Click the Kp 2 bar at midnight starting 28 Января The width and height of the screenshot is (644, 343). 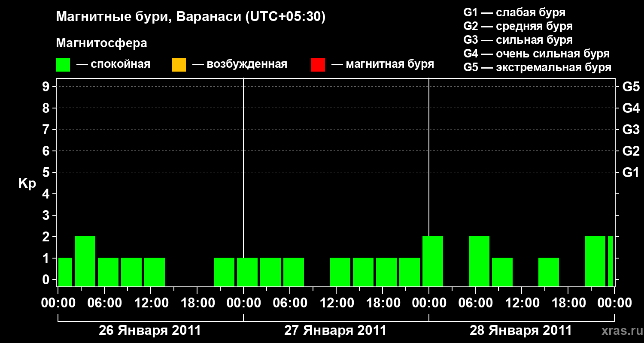pos(433,261)
